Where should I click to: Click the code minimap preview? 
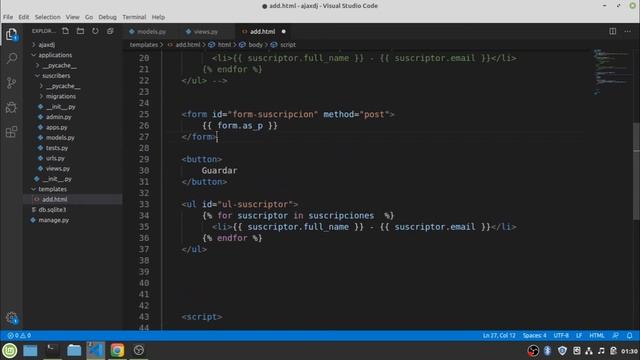pos(611,71)
